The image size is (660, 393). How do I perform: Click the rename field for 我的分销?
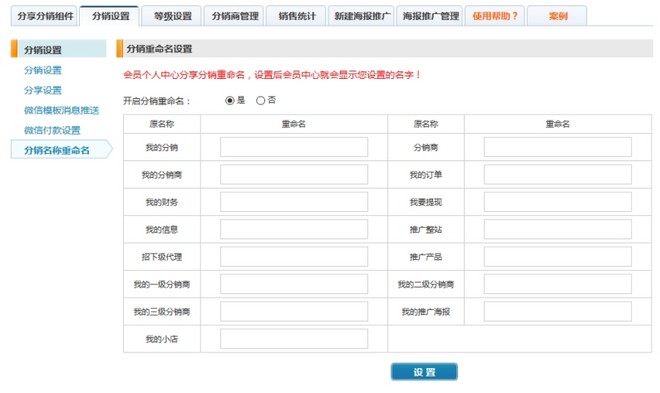coord(294,147)
